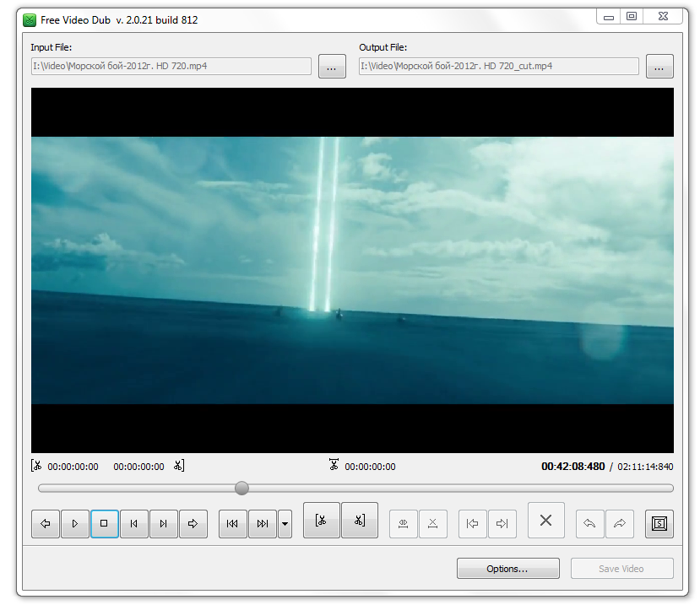Browse for the output file
This screenshot has height=605, width=700.
tap(659, 67)
